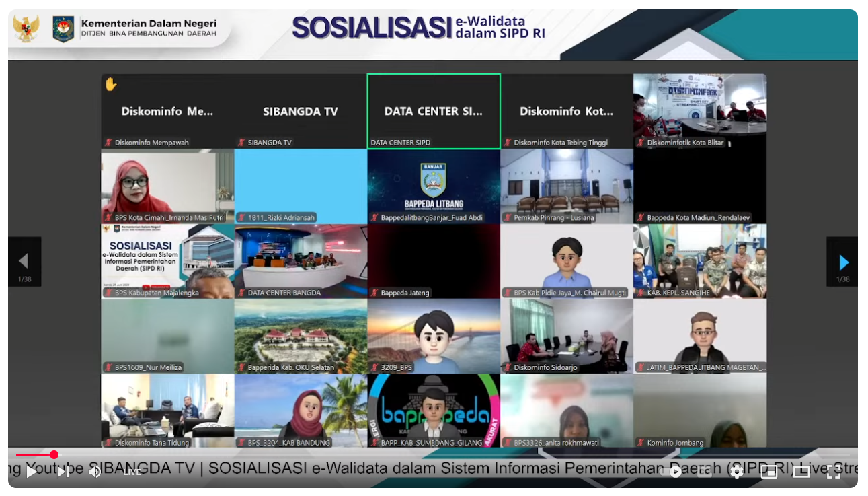This screenshot has height=496, width=868.
Task: Go to the previous gallery page arrow
Action: click(24, 262)
